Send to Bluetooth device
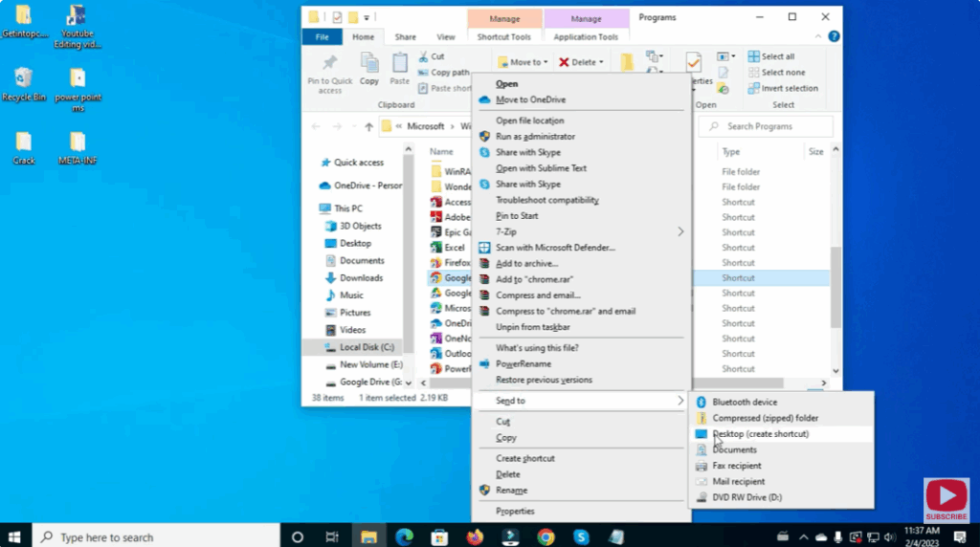Screen dimensions: 980x547 tap(745, 403)
